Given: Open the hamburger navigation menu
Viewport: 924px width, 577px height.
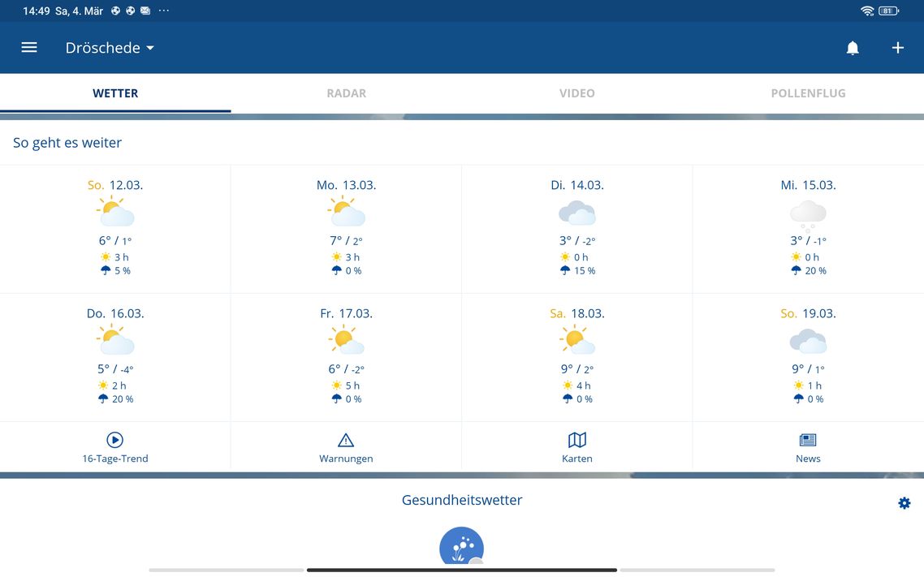Looking at the screenshot, I should (29, 48).
